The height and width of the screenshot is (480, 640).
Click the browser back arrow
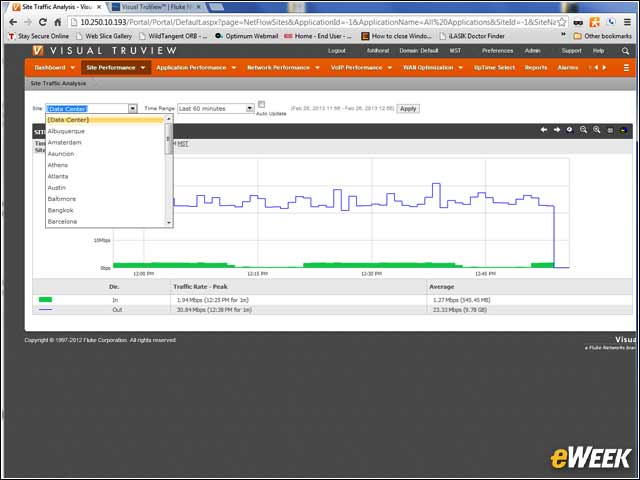13,22
